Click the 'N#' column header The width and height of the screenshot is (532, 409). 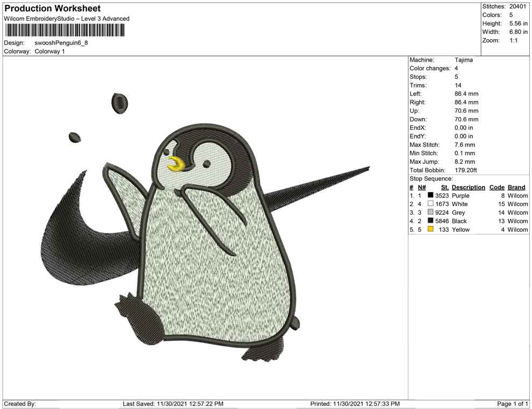[x=422, y=187]
